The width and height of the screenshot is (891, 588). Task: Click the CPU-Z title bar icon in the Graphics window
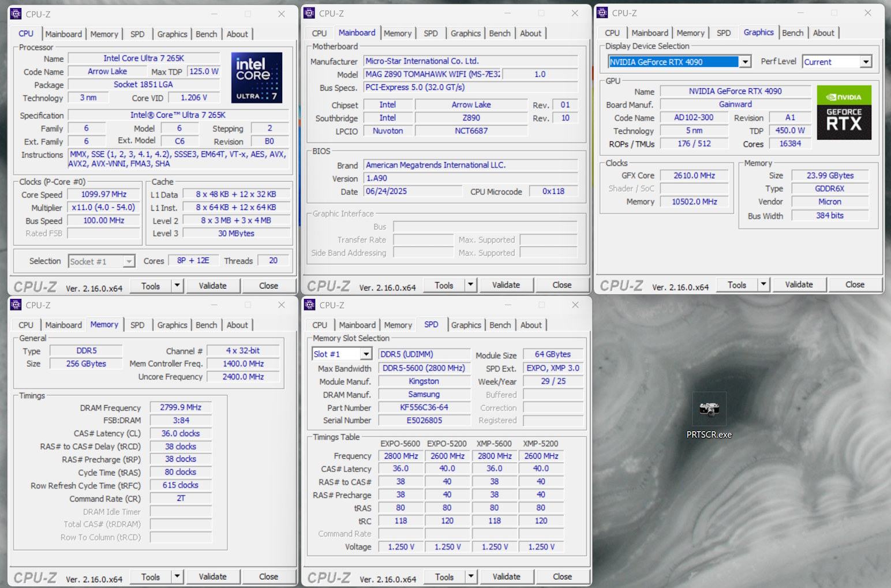click(602, 13)
